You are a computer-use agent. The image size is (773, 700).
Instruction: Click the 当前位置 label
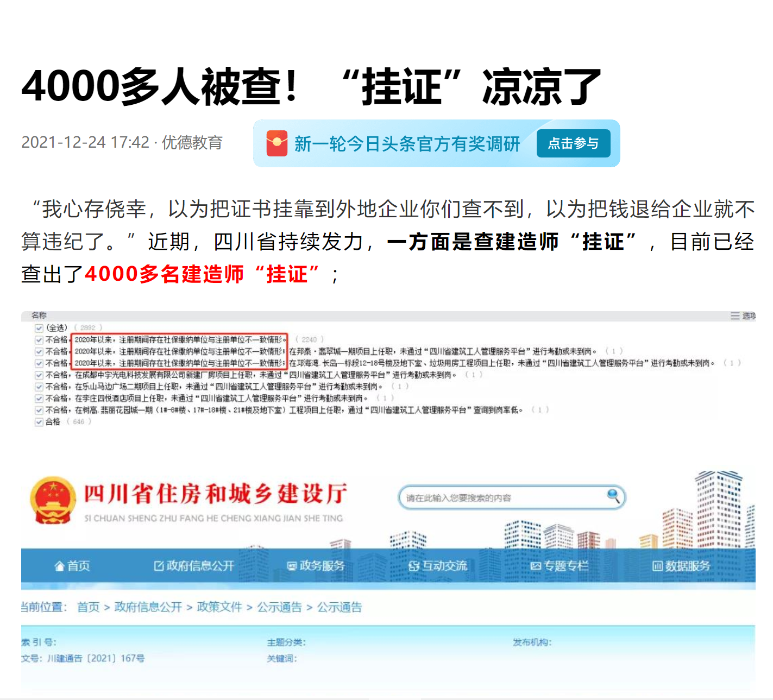[x=44, y=607]
